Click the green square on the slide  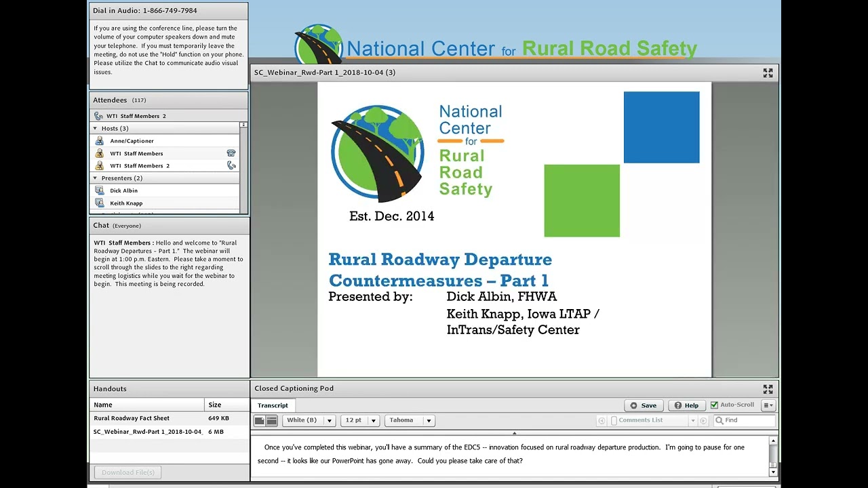point(582,201)
